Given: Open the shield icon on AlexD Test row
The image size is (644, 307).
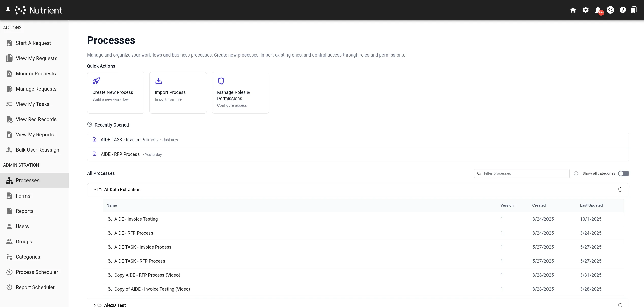Looking at the screenshot, I should click(620, 305).
